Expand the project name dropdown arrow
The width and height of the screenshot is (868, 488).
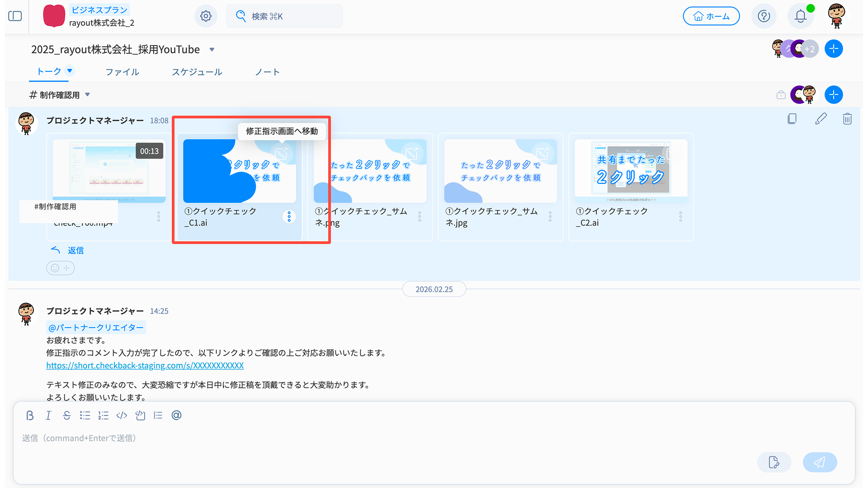[212, 50]
